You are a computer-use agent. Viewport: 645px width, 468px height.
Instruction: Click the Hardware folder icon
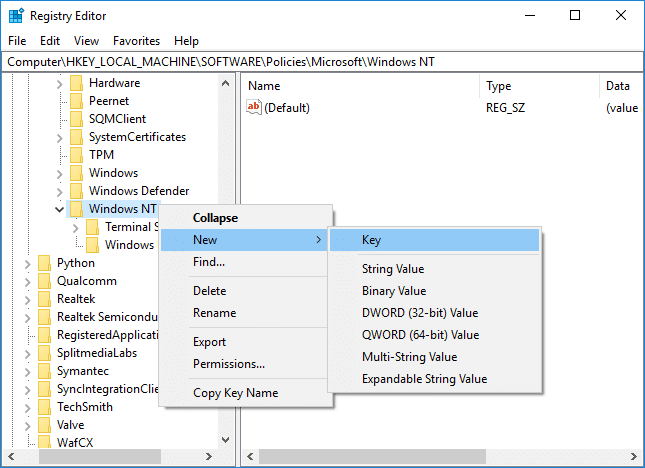(x=76, y=83)
